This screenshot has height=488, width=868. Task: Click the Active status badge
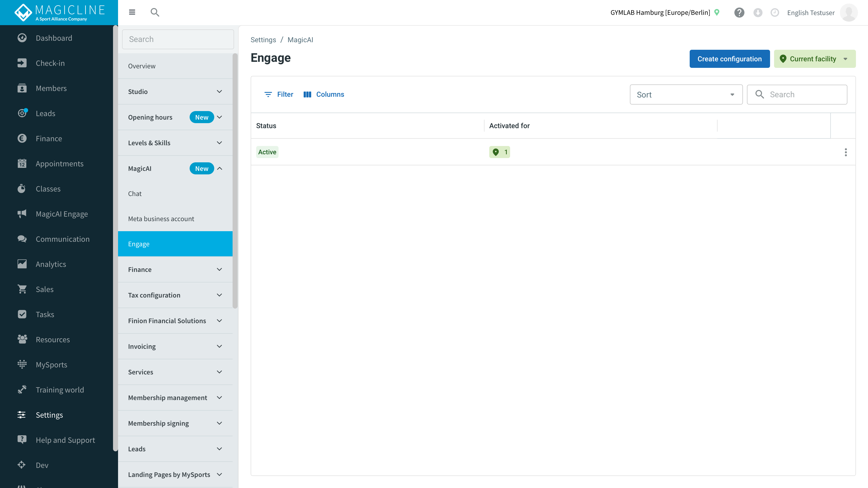point(267,152)
